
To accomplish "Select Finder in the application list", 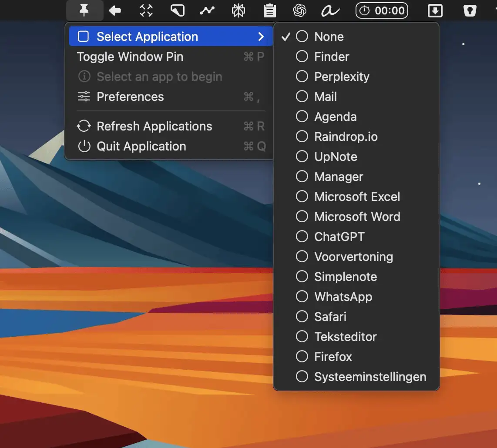I will coord(356,57).
